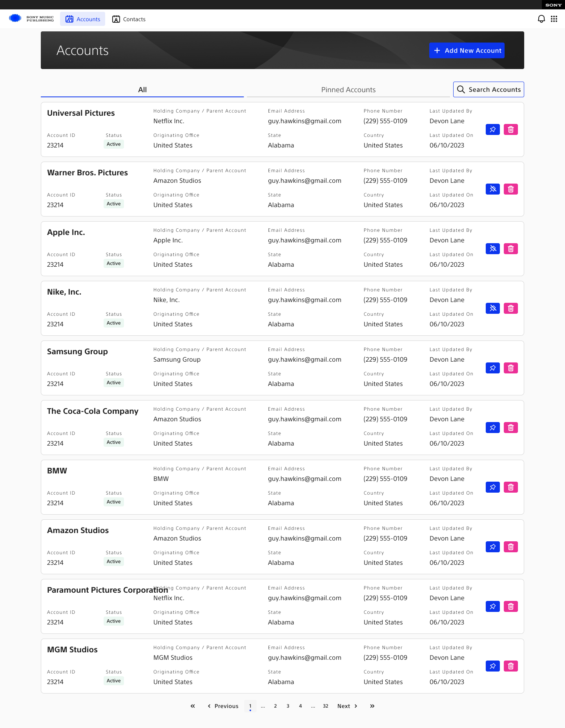Screen dimensions: 565x728
Task: Delete the Paramount Pictures Corporation account
Action: click(x=511, y=606)
